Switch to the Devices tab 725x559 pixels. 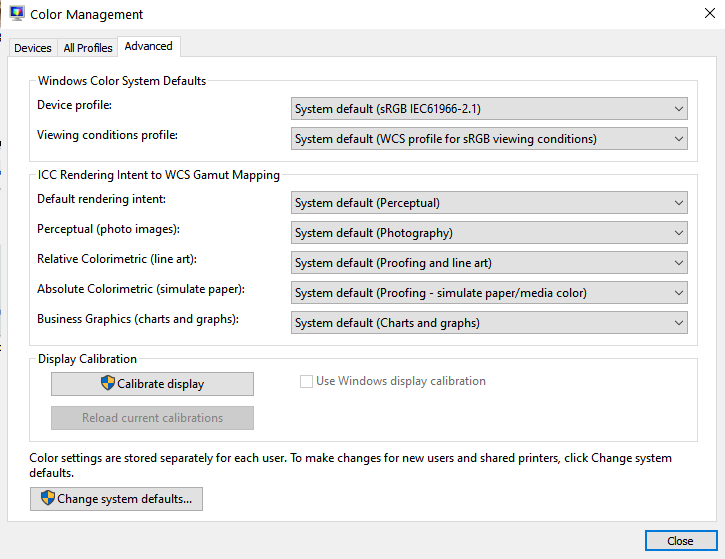(x=32, y=48)
